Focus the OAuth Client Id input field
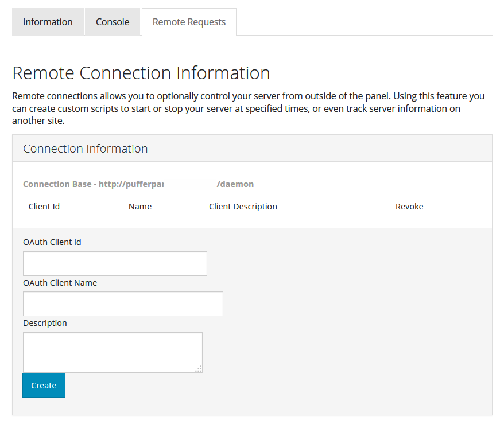 (x=115, y=263)
